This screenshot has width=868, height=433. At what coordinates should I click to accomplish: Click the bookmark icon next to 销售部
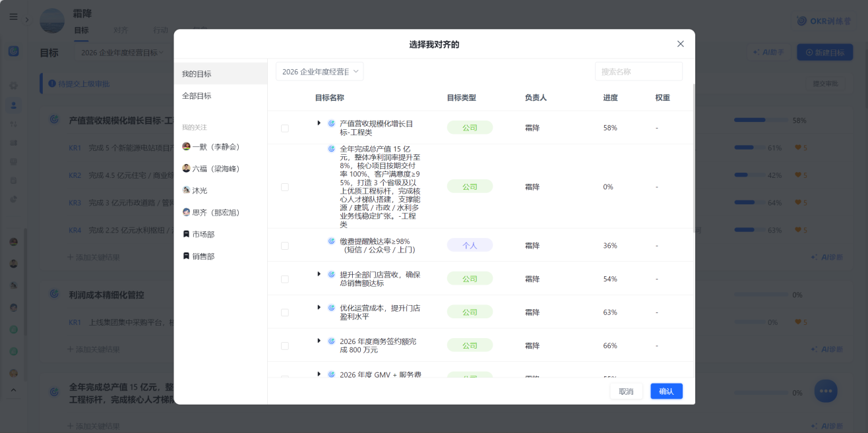(186, 256)
